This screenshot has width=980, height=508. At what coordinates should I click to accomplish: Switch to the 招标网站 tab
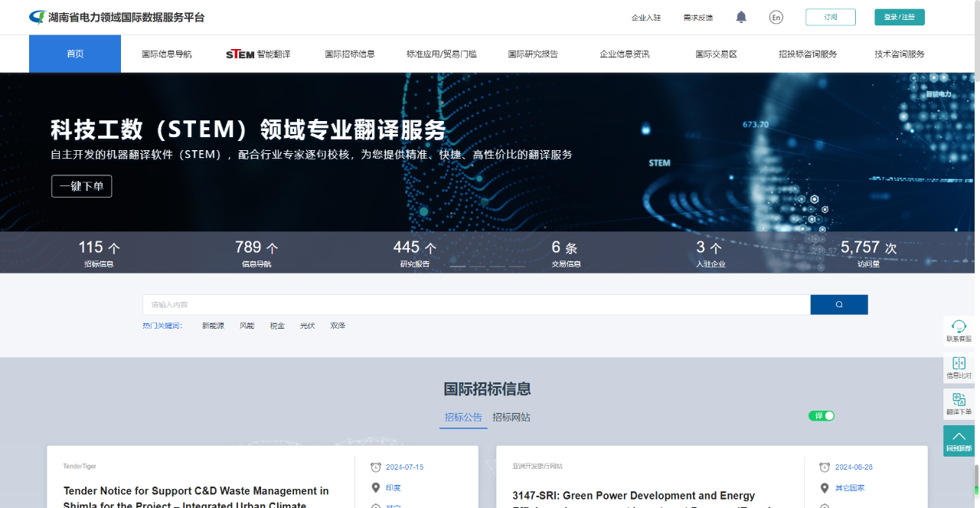click(x=511, y=417)
